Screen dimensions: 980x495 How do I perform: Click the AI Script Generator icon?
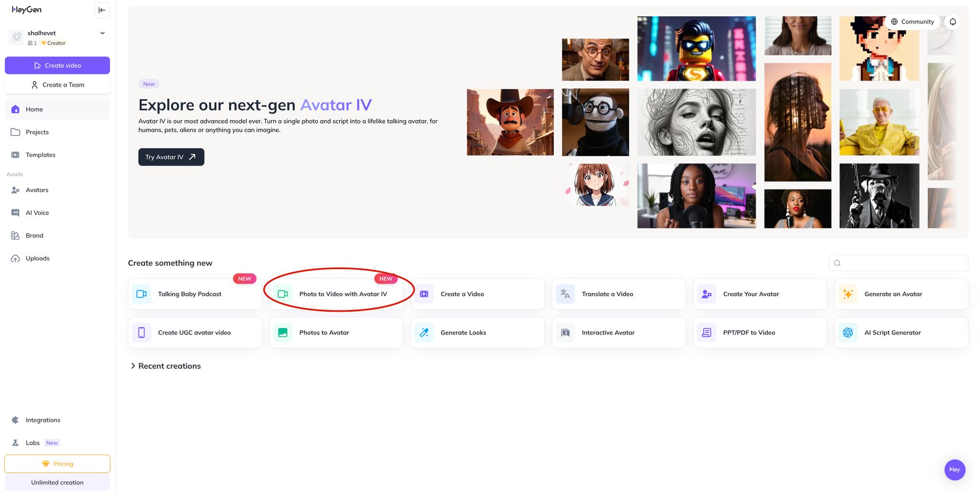click(847, 333)
